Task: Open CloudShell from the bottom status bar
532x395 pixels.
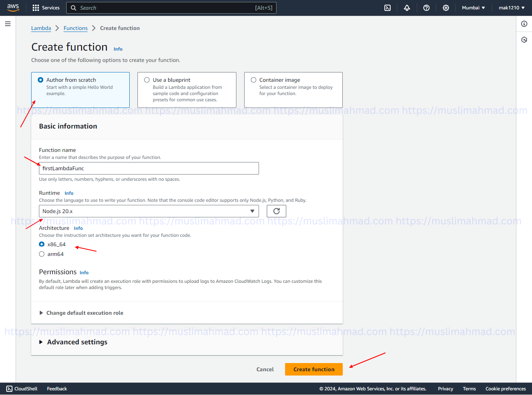Action: coord(22,388)
